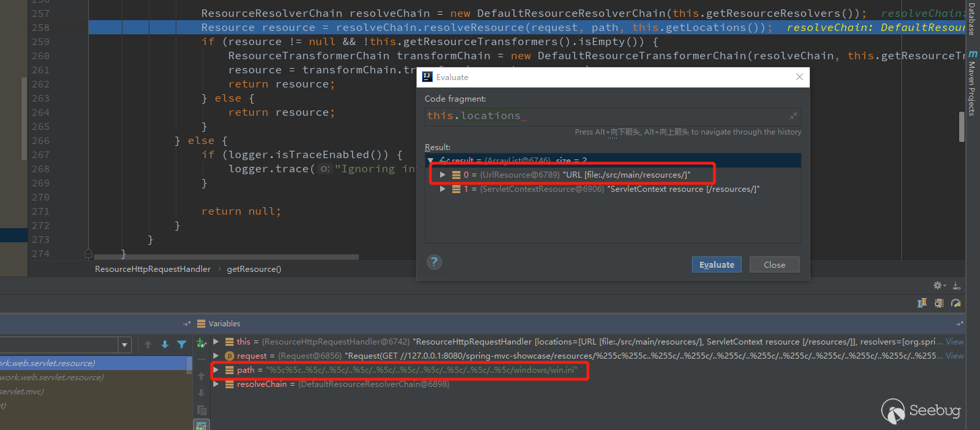Click the remove watch minus icon
980x430 pixels.
[201, 360]
